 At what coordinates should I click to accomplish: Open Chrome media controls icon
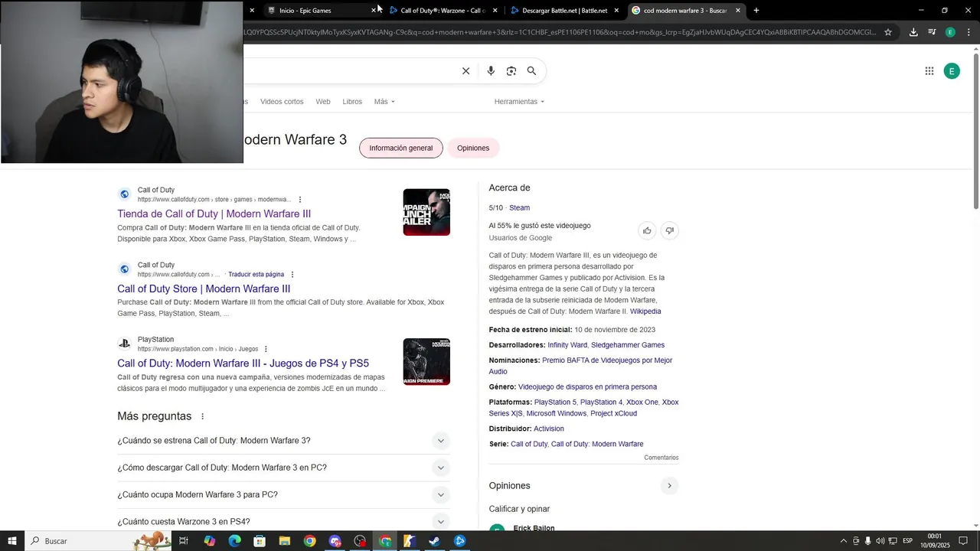click(x=932, y=32)
